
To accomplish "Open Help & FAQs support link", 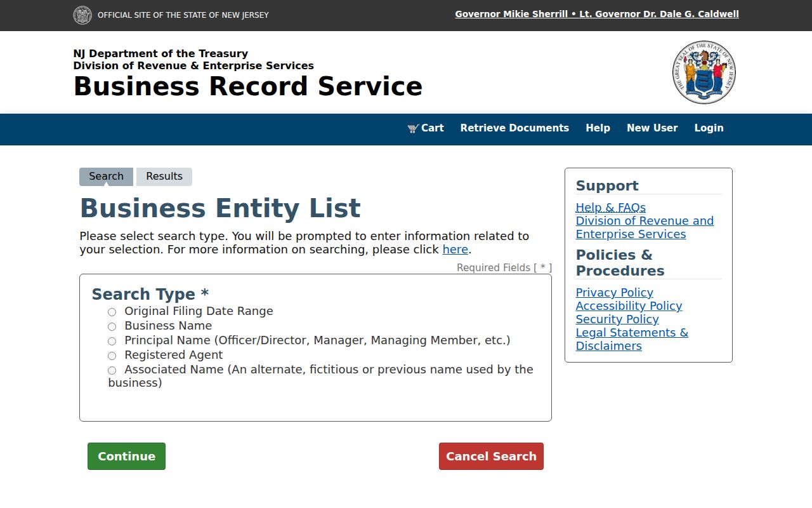I will (611, 208).
